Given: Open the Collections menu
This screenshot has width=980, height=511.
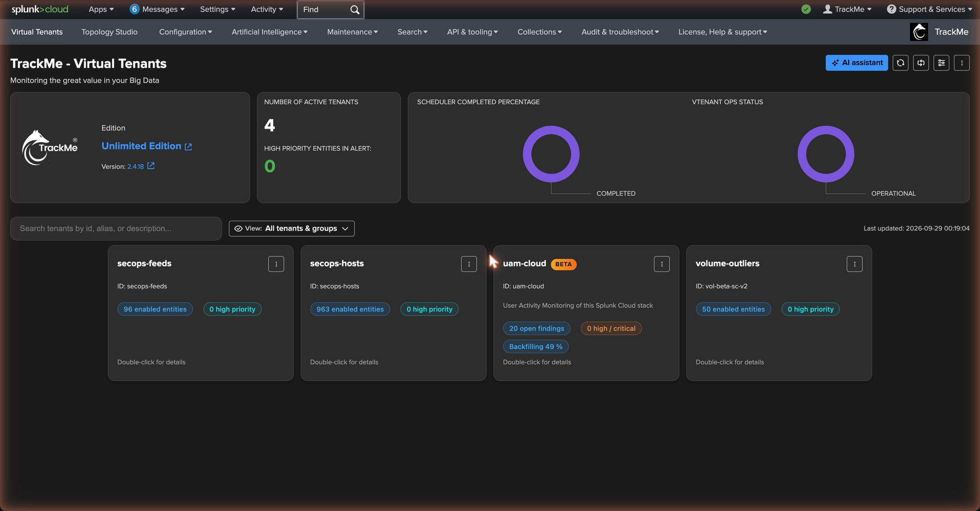Looking at the screenshot, I should pyautogui.click(x=539, y=32).
